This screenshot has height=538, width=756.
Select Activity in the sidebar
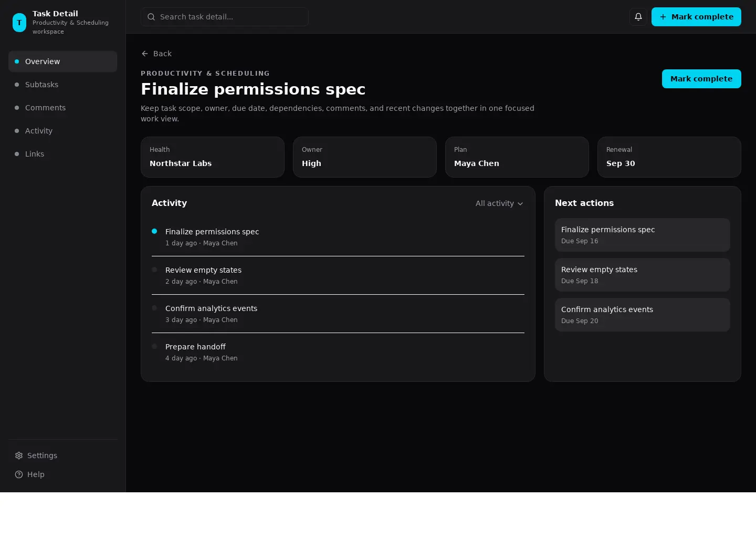tap(63, 131)
